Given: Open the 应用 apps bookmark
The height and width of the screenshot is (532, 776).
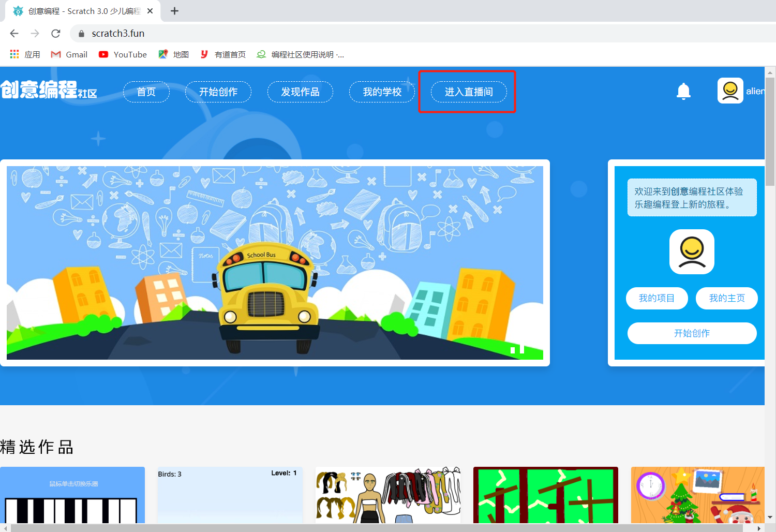Looking at the screenshot, I should point(25,54).
